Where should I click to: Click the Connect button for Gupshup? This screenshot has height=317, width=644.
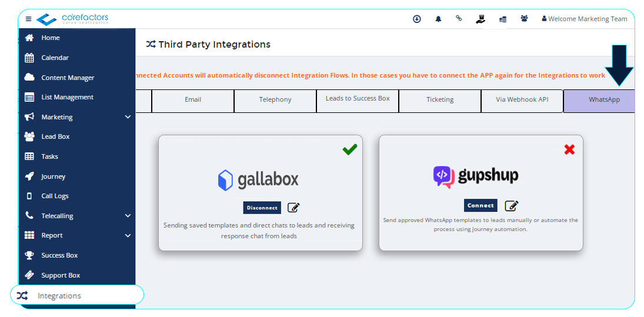click(481, 205)
